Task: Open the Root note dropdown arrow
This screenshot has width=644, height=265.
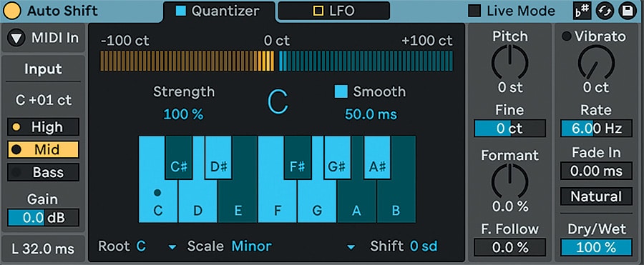Action: 173,247
